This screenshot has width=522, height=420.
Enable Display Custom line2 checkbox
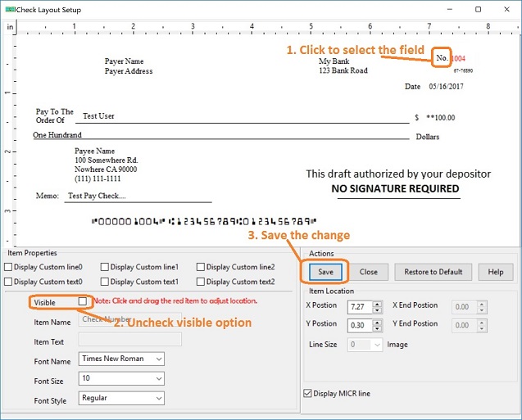point(201,267)
